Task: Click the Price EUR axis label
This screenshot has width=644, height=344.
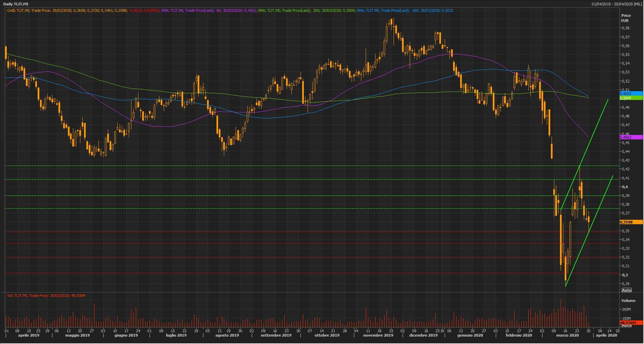Action: click(x=626, y=18)
